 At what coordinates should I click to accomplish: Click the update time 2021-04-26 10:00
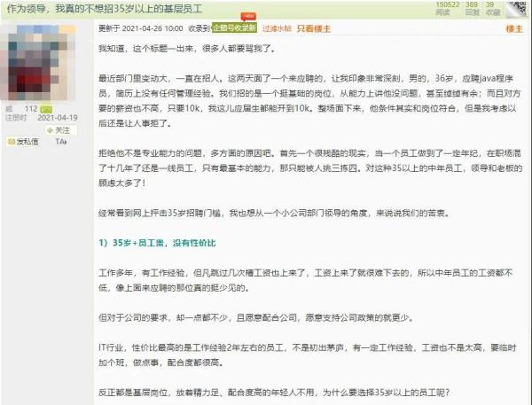click(x=153, y=28)
